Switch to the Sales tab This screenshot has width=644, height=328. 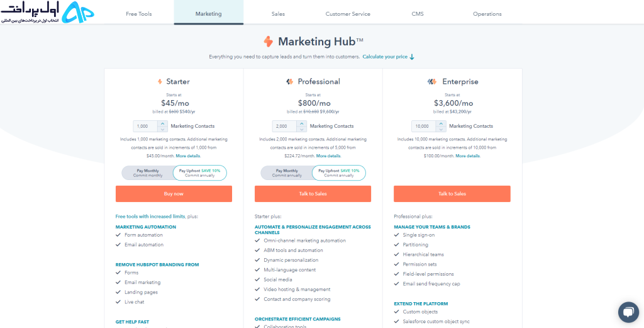(278, 14)
